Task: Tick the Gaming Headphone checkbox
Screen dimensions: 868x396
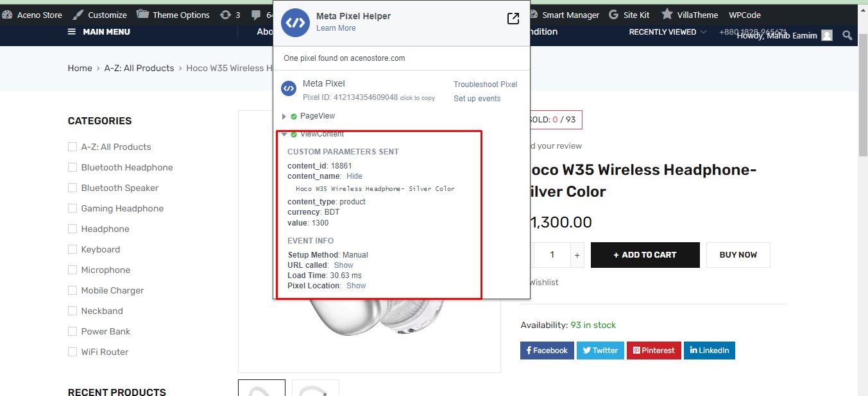Action: click(x=72, y=208)
